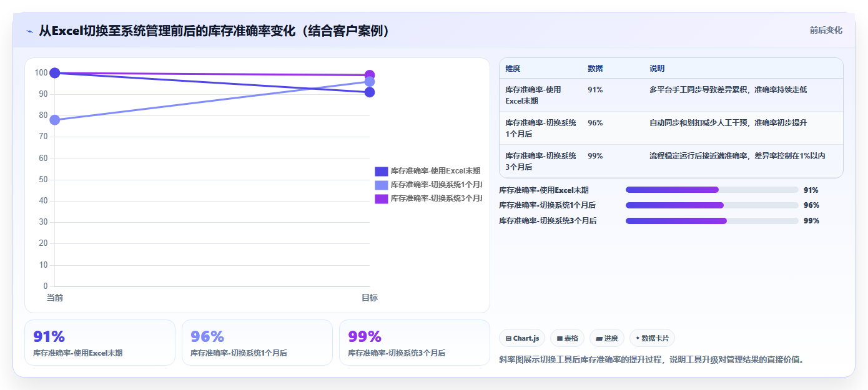Click the purple data point at 99 on 目标
The image size is (868, 390).
(370, 75)
